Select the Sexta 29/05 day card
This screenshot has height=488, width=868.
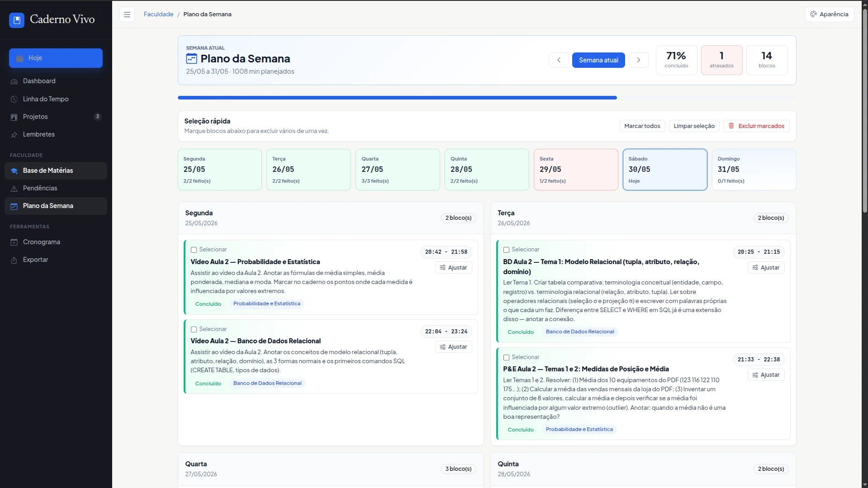(576, 170)
